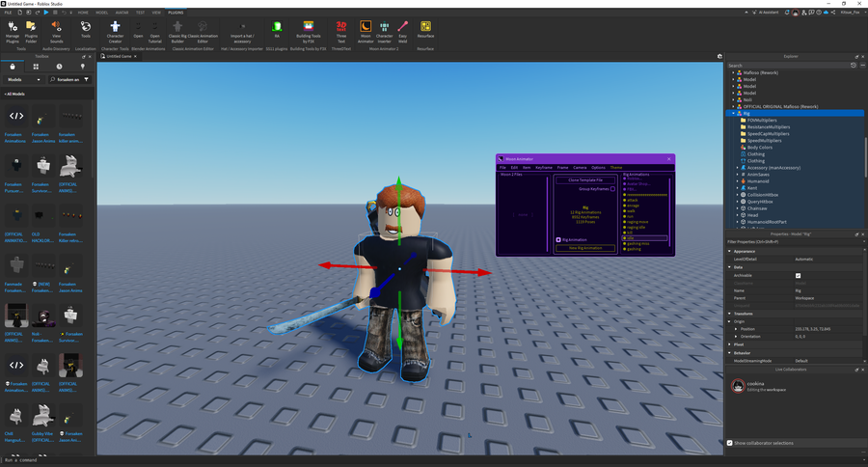Click the Toolbox search filter icon
Image resolution: width=868 pixels, height=467 pixels.
point(87,80)
